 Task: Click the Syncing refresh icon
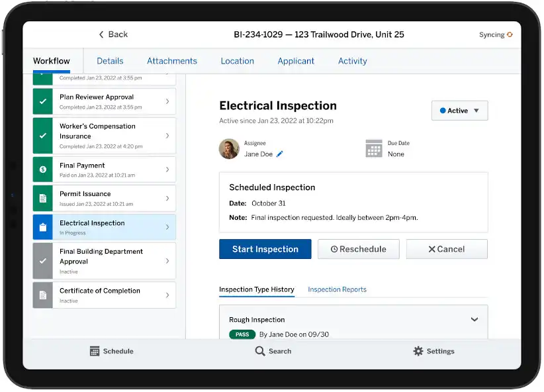[510, 34]
